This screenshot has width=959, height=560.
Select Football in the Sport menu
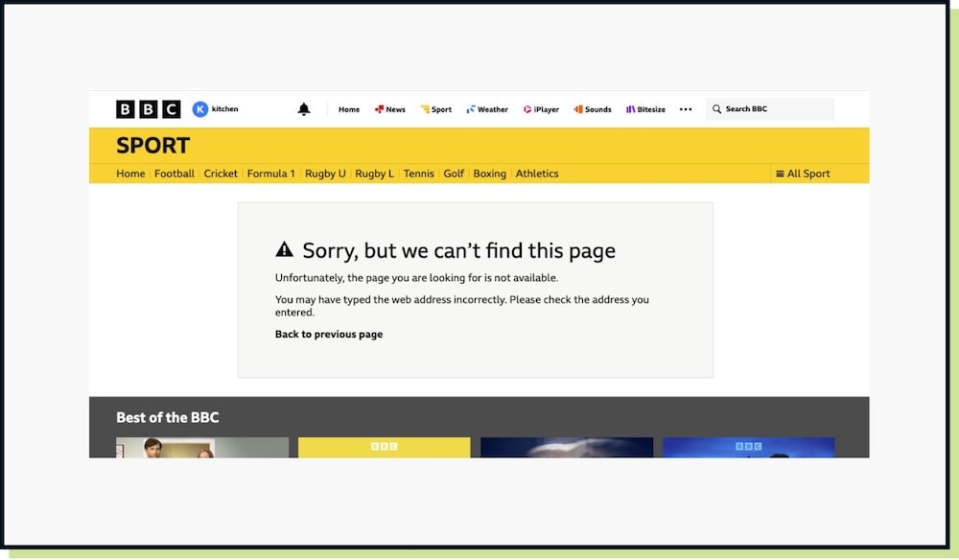pos(175,174)
